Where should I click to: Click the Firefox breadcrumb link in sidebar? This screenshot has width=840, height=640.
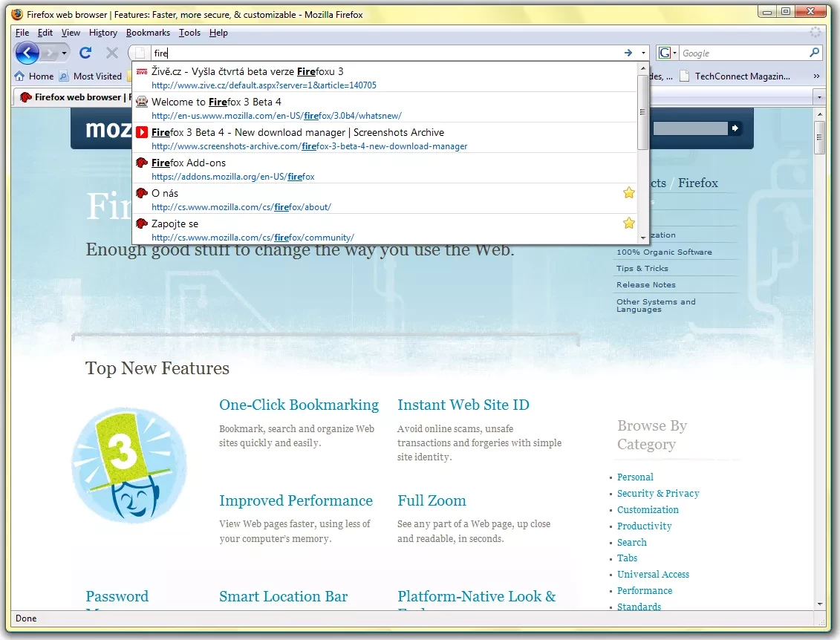coord(698,183)
